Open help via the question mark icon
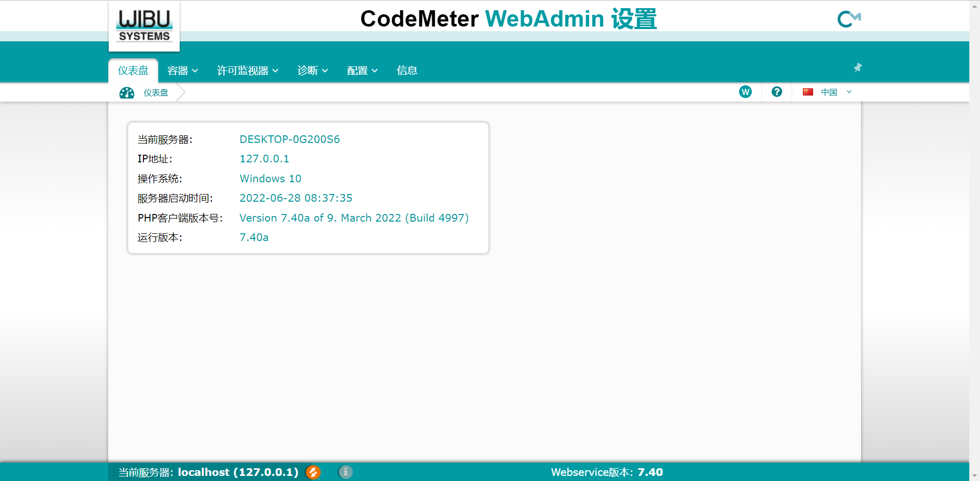 pyautogui.click(x=776, y=92)
